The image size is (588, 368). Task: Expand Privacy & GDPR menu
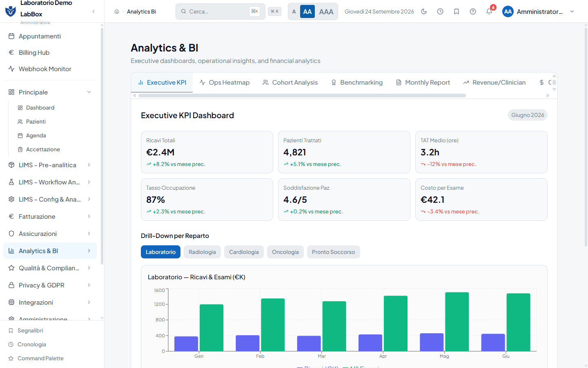coord(50,285)
